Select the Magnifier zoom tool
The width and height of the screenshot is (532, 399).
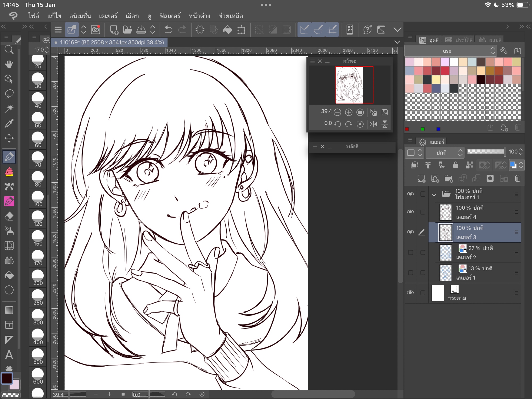coord(9,49)
